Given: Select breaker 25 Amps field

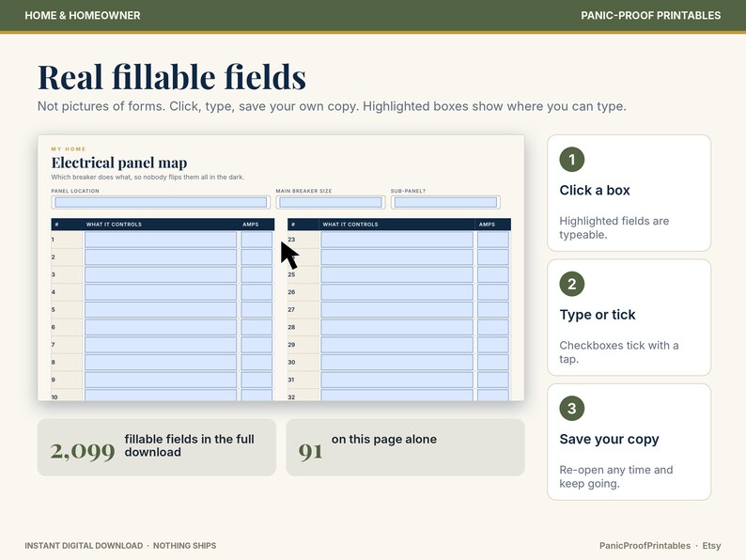Looking at the screenshot, I should click(493, 274).
